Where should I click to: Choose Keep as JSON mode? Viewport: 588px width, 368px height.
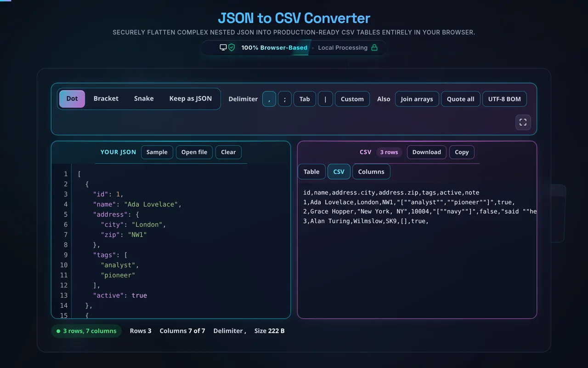pyautogui.click(x=191, y=98)
